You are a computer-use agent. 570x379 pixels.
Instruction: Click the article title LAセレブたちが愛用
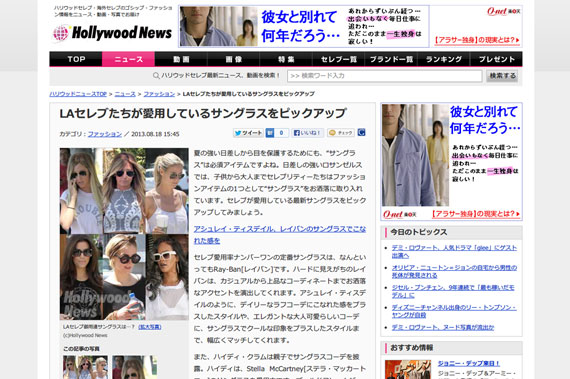(x=203, y=113)
